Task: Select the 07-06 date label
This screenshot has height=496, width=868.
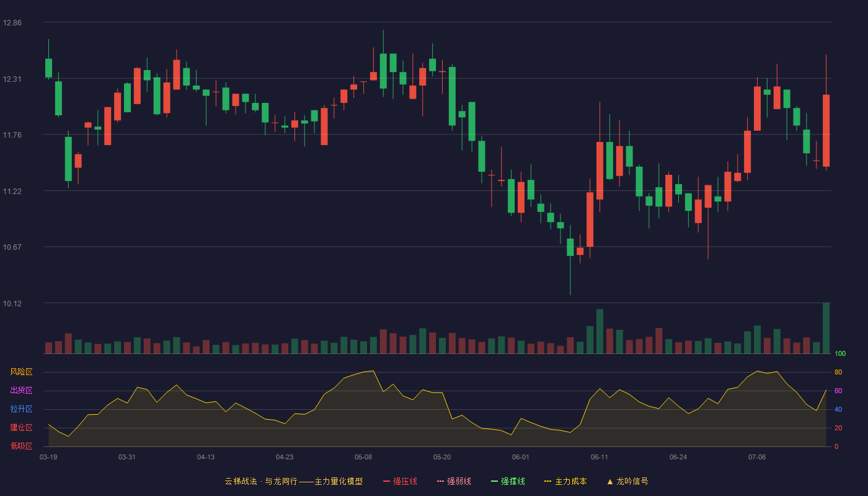Action: coord(757,457)
